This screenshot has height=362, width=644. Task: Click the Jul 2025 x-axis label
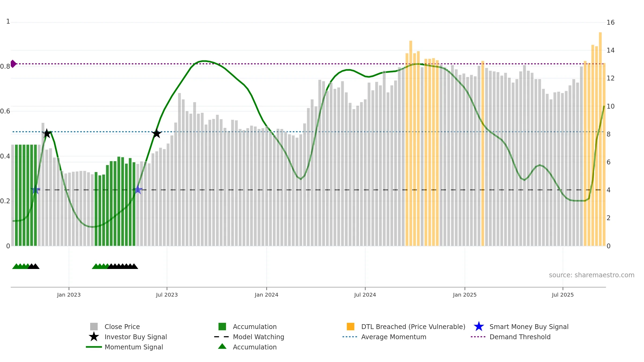click(x=563, y=295)
